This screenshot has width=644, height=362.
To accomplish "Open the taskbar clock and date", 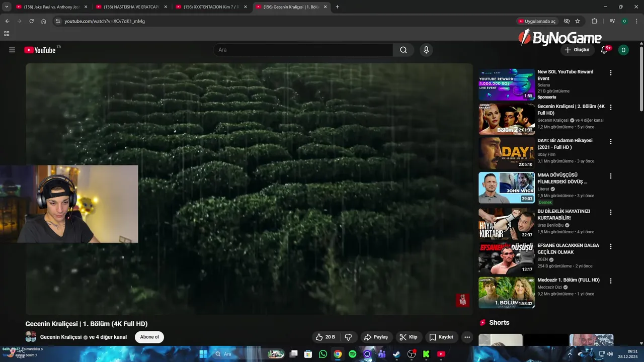I will tap(628, 354).
